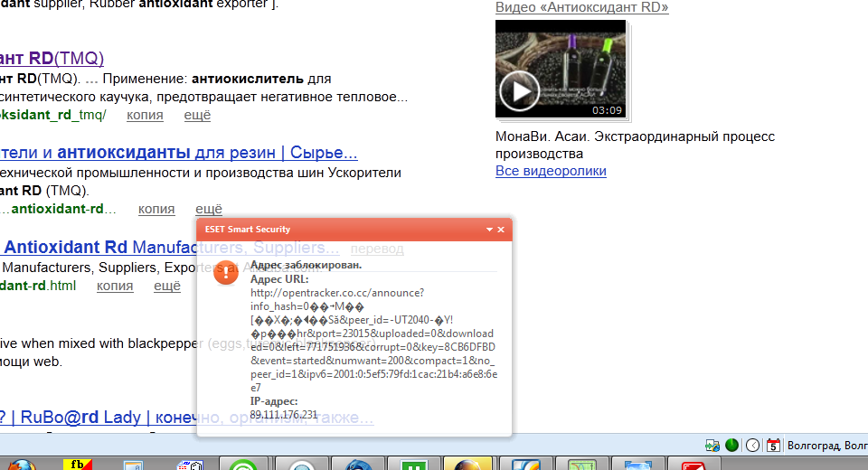Open the red icon in the taskbar
Screen dimensions: 868x470
693,465
